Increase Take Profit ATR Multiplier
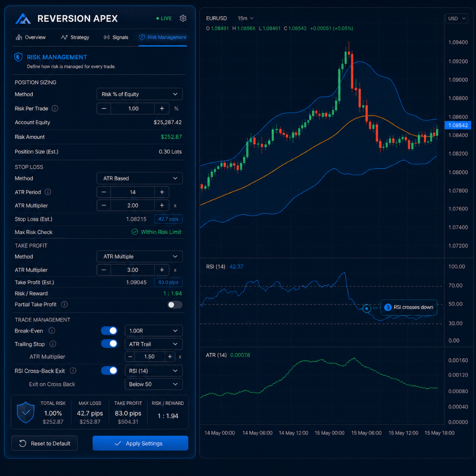Viewport: 476px width, 476px height. pos(162,270)
